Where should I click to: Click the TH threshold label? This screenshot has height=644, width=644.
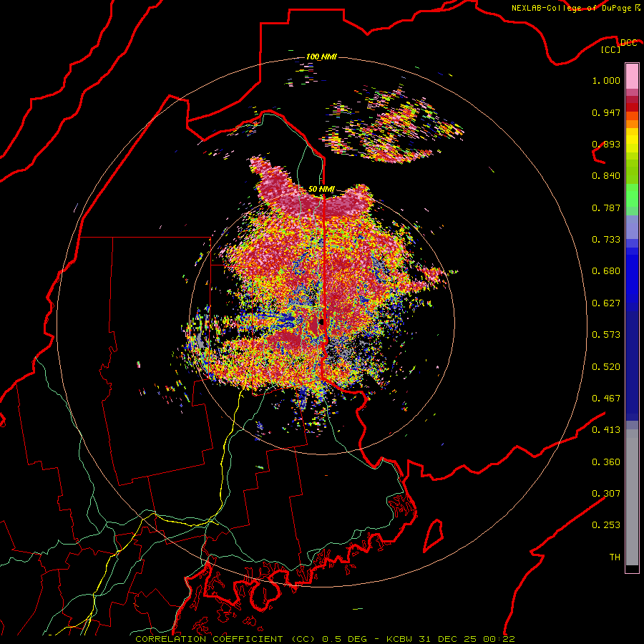[615, 557]
